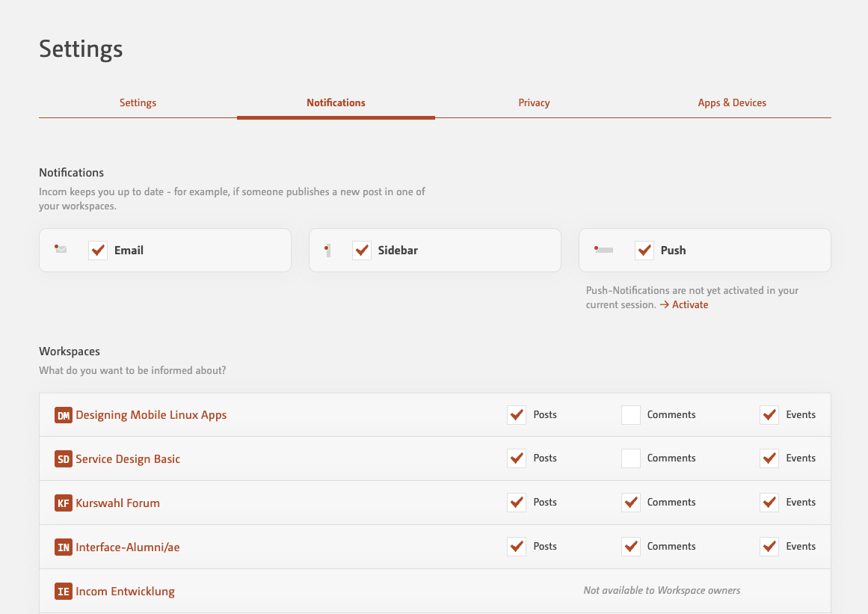The width and height of the screenshot is (868, 614).
Task: Click the KF workspace badge icon
Action: (63, 503)
